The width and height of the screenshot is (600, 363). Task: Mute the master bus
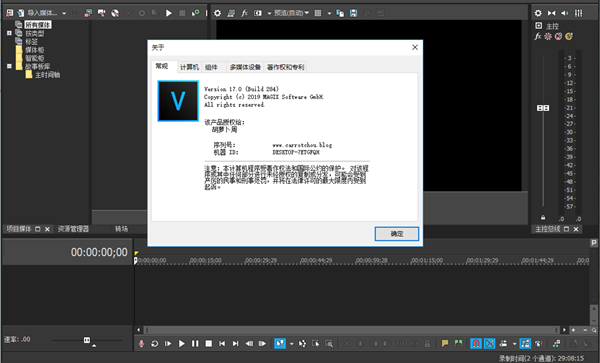559,36
